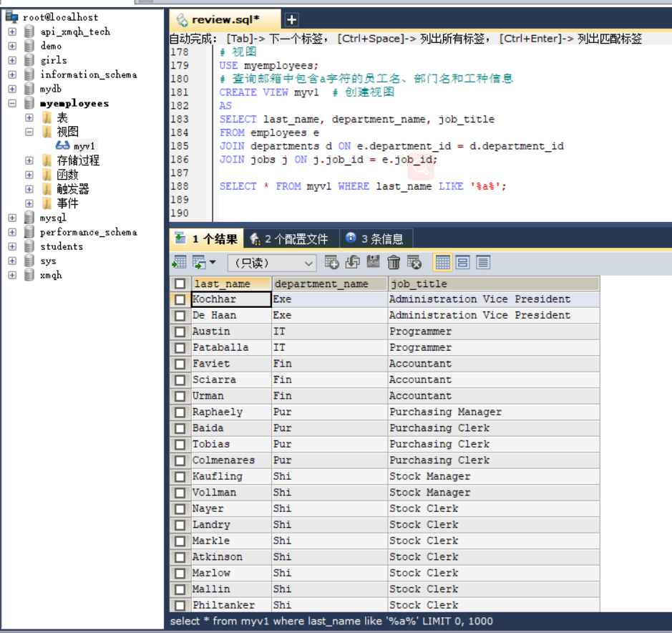Check the Colmenares row checkbox
The height and width of the screenshot is (633, 672).
coord(180,460)
